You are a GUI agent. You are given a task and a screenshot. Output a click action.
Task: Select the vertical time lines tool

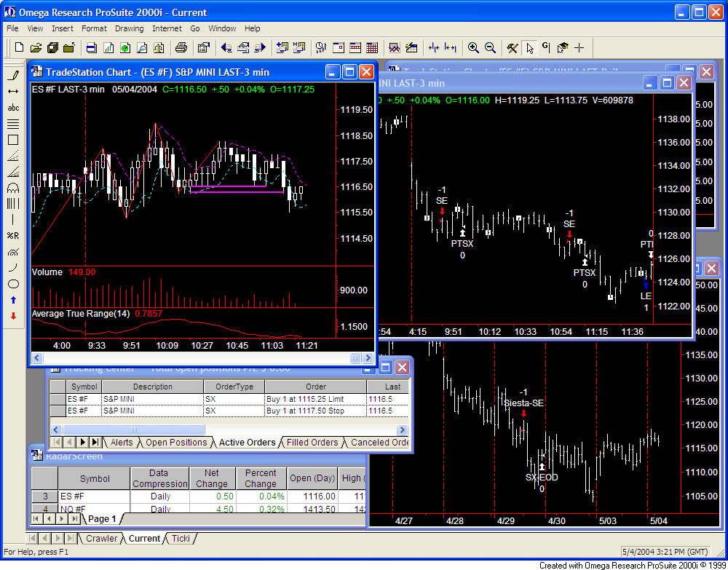13,203
